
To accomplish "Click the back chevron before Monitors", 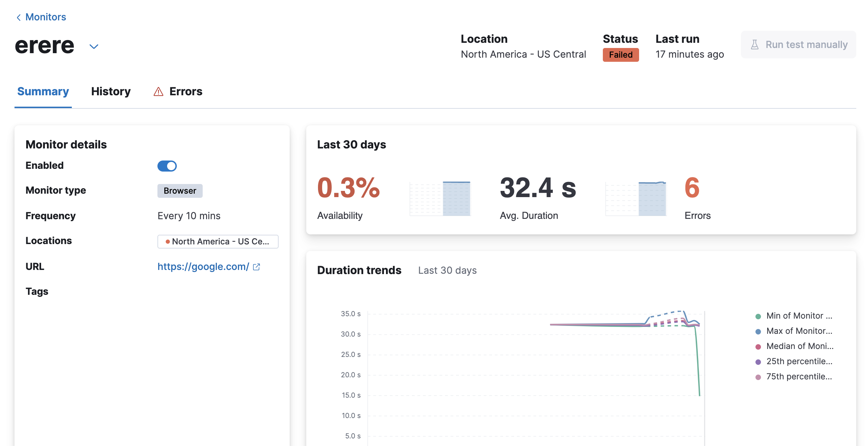I will [19, 17].
